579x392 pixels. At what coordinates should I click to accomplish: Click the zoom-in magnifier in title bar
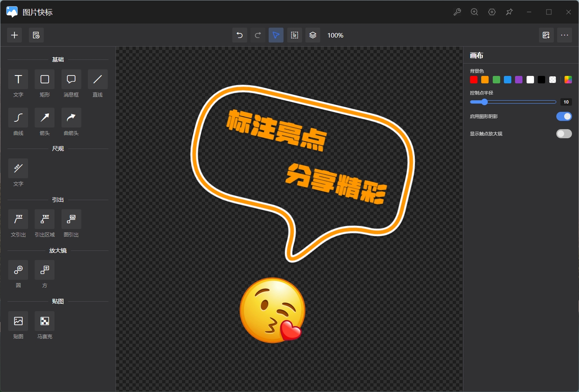point(475,12)
